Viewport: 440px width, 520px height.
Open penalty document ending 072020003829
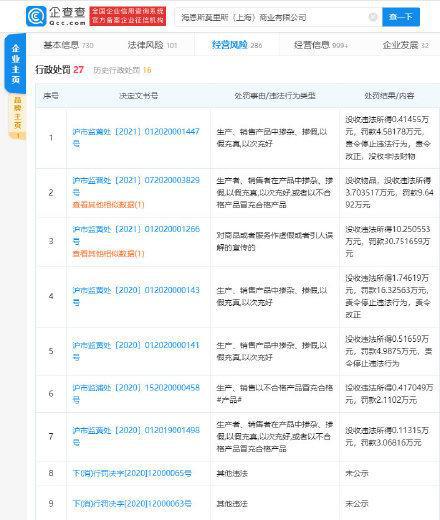[x=136, y=186]
